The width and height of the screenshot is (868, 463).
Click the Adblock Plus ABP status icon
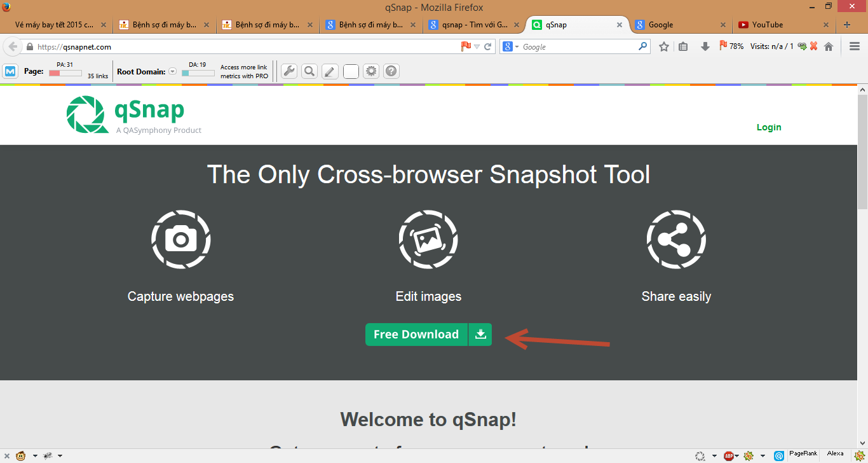(x=729, y=455)
